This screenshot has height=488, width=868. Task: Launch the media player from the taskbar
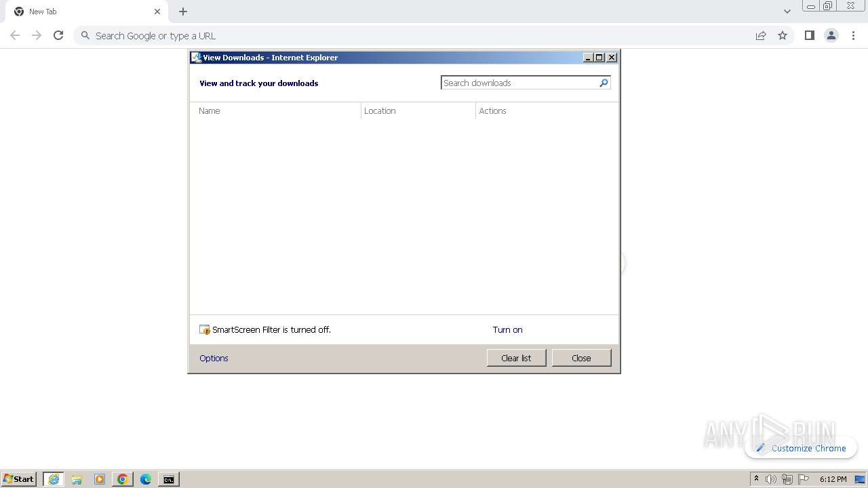pyautogui.click(x=100, y=479)
